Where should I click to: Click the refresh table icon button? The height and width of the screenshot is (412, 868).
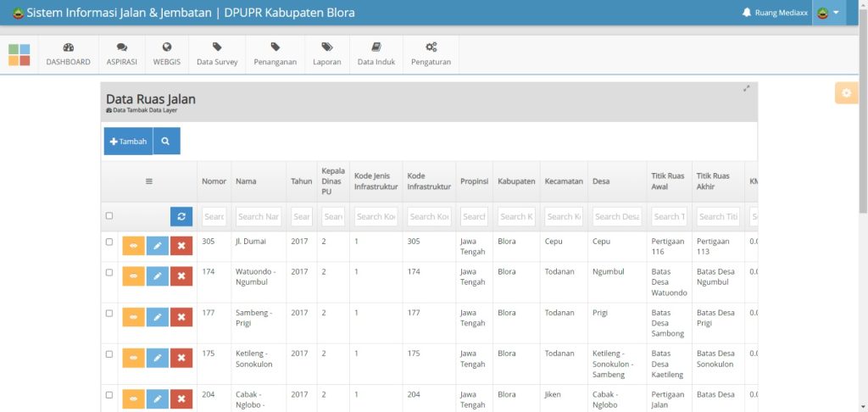coord(181,216)
